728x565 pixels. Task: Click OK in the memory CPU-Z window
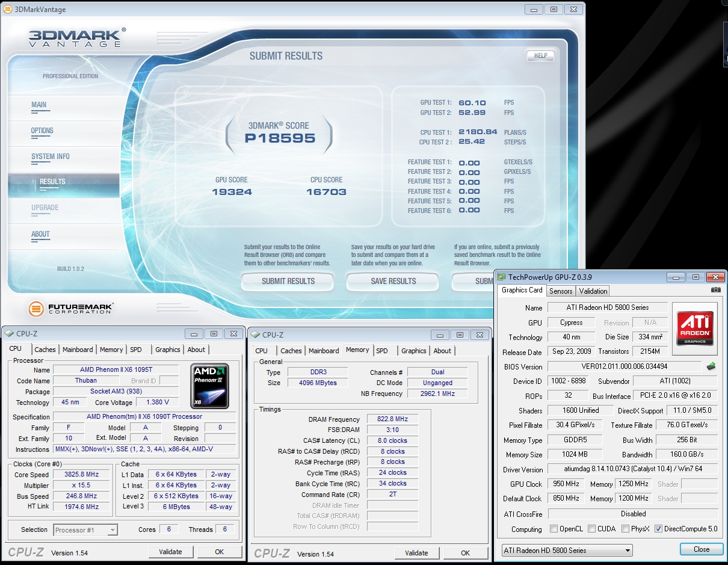click(x=466, y=553)
